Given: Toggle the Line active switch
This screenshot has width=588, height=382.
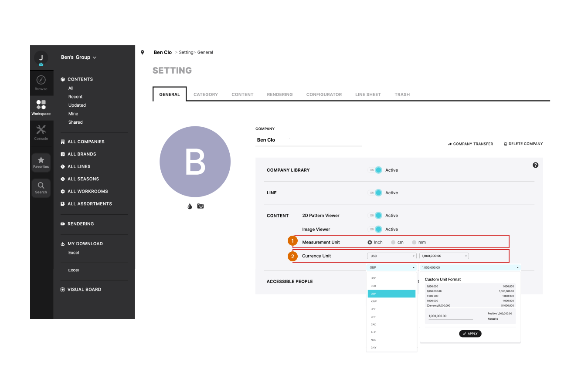Looking at the screenshot, I should coord(376,193).
